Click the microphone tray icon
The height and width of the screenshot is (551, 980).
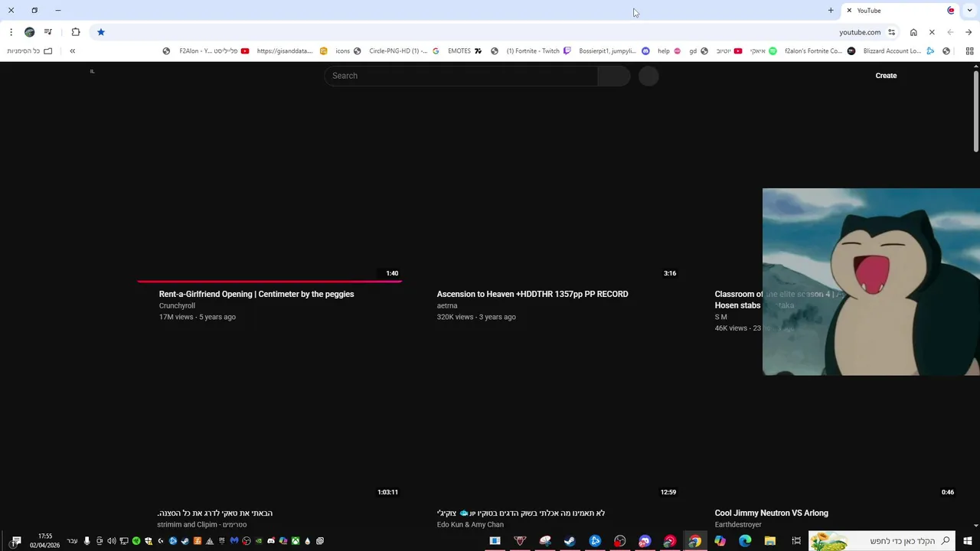coord(87,541)
